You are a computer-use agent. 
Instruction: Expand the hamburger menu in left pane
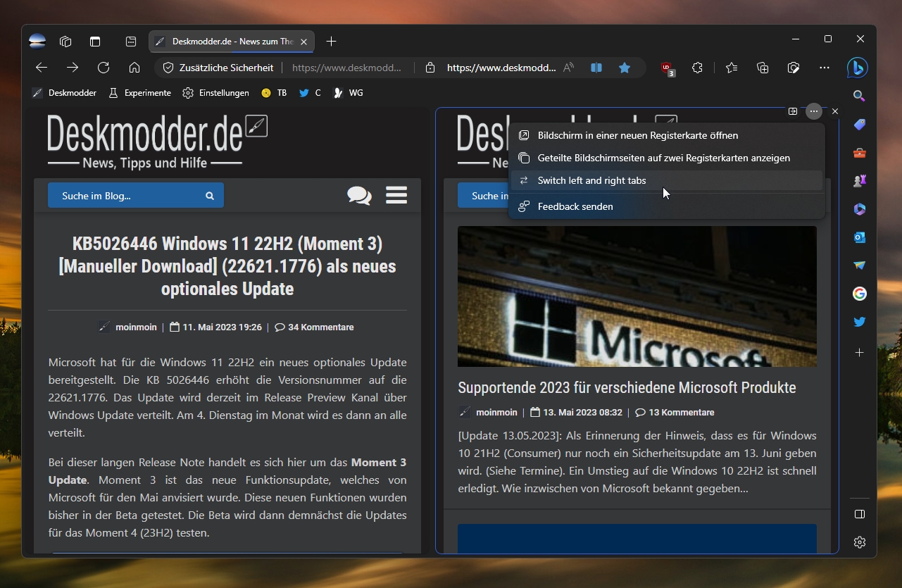pos(396,195)
